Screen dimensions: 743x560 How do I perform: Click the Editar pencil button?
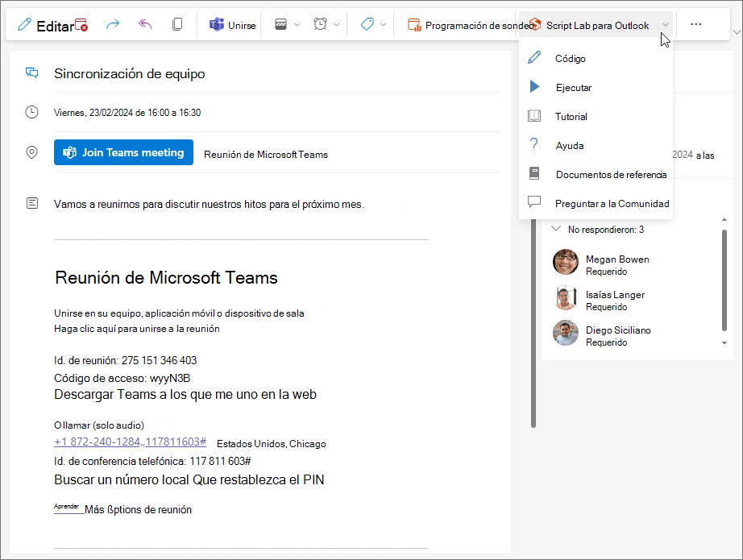click(46, 25)
